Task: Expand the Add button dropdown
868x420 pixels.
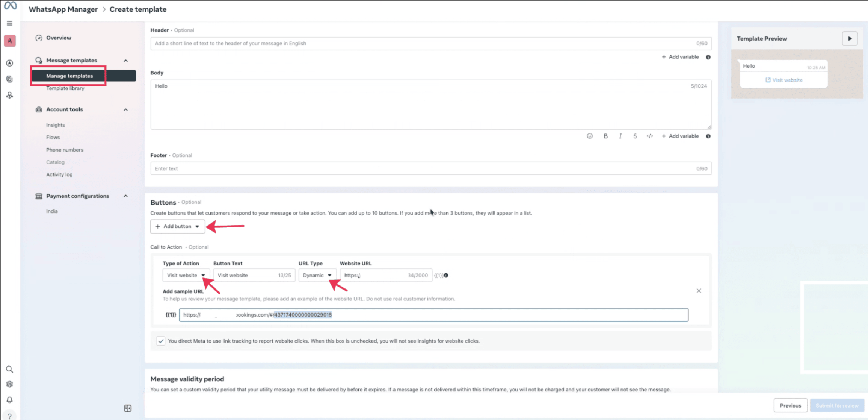Action: tap(177, 226)
